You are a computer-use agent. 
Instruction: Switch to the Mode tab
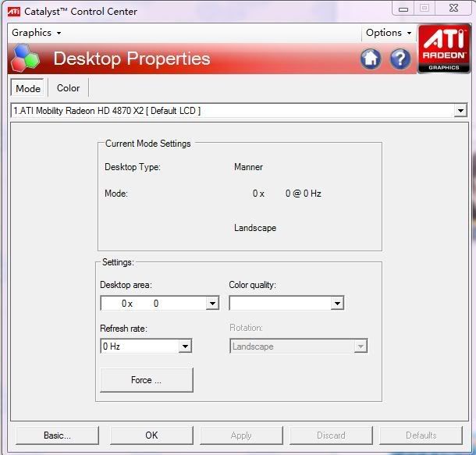pos(27,88)
